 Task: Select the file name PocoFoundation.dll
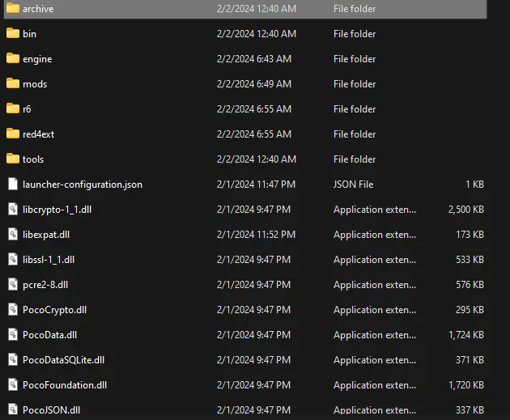pyautogui.click(x=65, y=385)
